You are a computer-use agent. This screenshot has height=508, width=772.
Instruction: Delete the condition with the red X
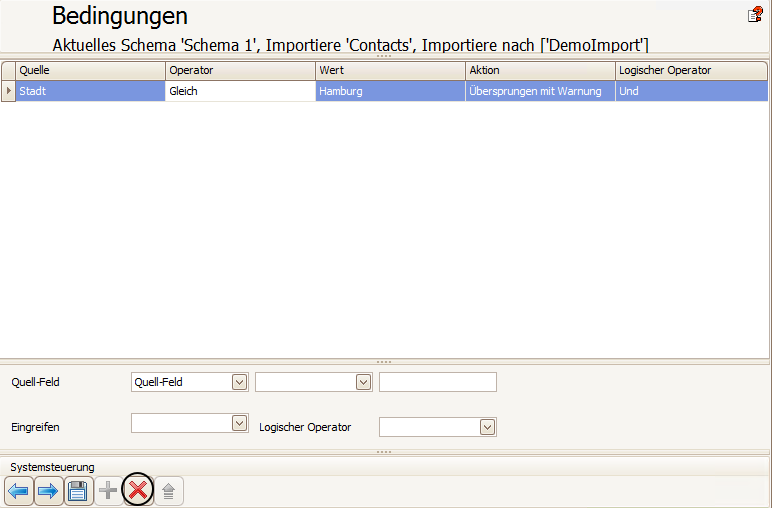pyautogui.click(x=138, y=490)
